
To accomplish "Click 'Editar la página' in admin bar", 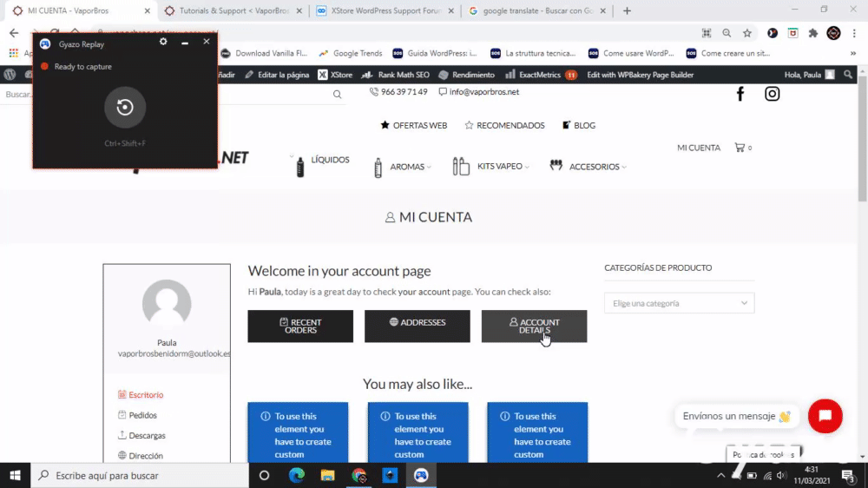I will coord(277,74).
